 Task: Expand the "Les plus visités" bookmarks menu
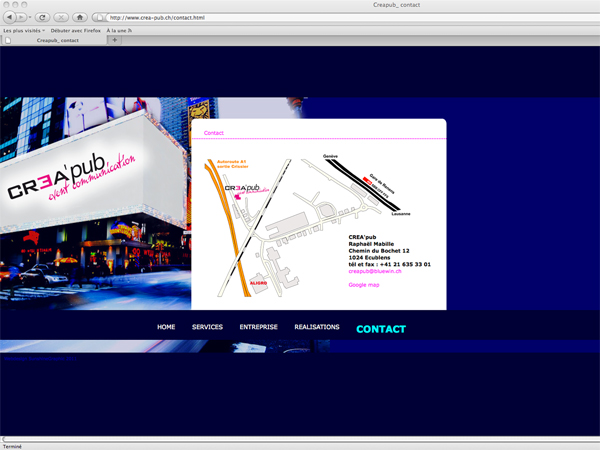coord(24,31)
